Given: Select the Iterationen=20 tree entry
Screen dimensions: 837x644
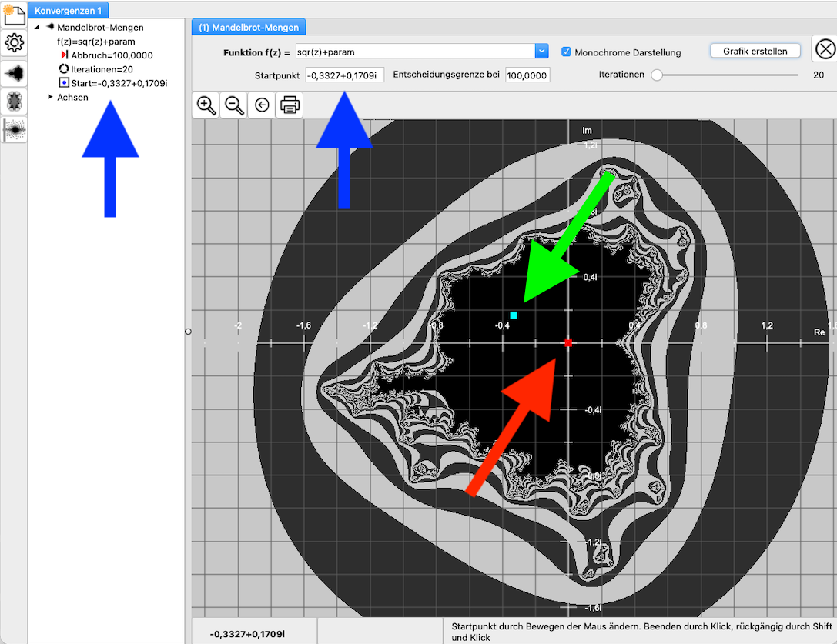Looking at the screenshot, I should coord(97,69).
